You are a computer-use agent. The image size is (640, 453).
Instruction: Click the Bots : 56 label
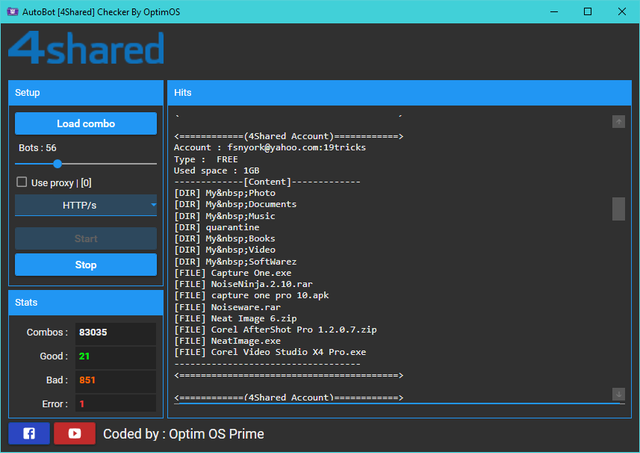click(38, 148)
